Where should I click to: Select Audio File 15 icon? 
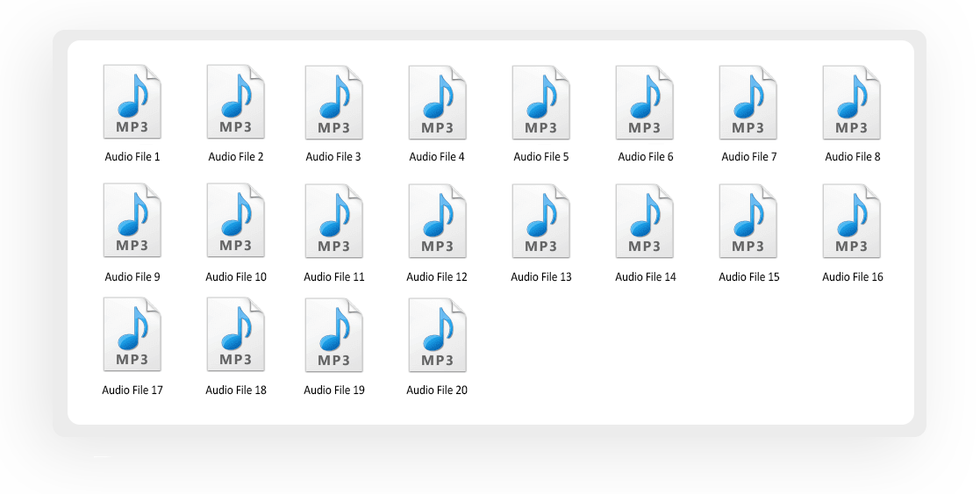pos(748,221)
